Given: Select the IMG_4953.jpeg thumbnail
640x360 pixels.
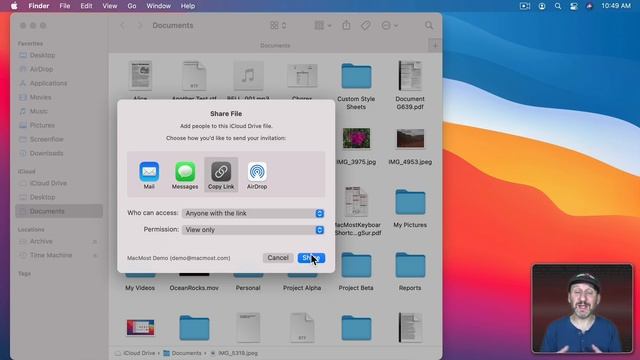Looking at the screenshot, I should pos(410,139).
